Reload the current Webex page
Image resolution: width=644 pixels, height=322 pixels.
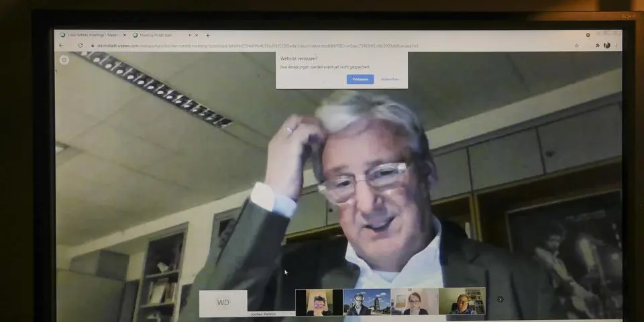click(80, 46)
